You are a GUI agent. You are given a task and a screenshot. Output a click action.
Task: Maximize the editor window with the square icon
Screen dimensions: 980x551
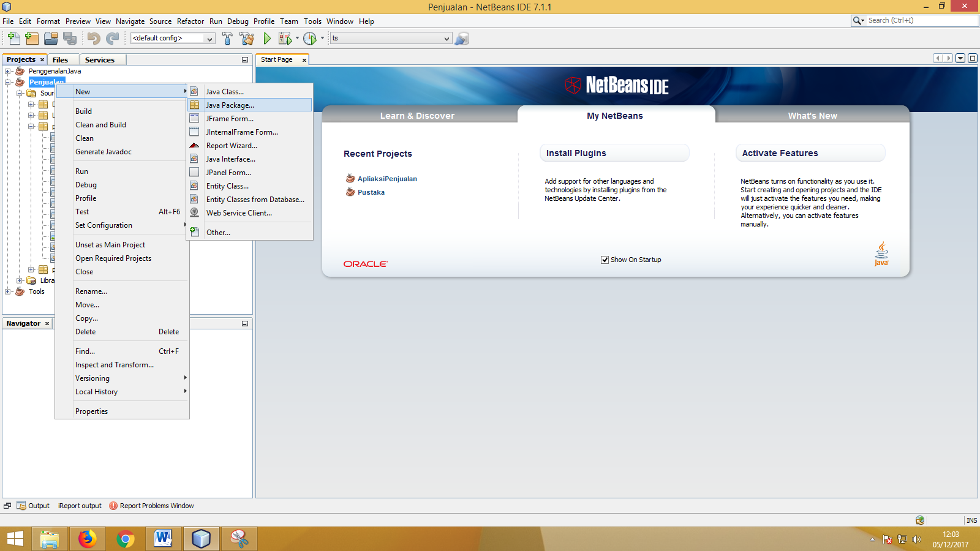[972, 58]
